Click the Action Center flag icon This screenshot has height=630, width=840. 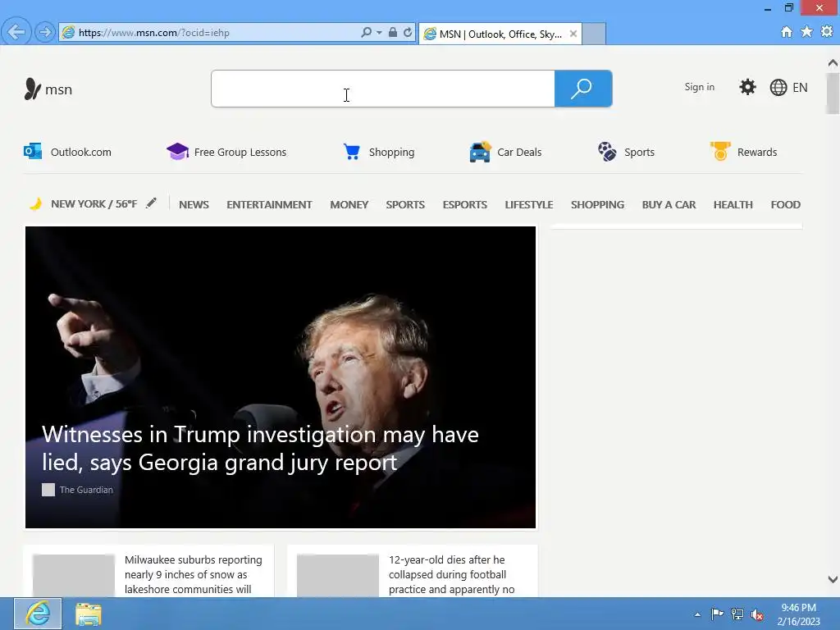[717, 614]
